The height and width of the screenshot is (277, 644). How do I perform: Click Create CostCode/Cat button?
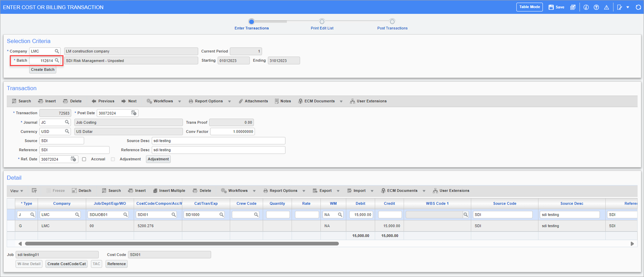point(66,264)
